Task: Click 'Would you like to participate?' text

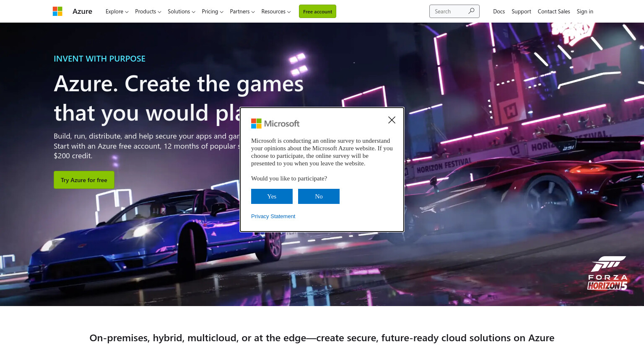Action: pyautogui.click(x=289, y=178)
